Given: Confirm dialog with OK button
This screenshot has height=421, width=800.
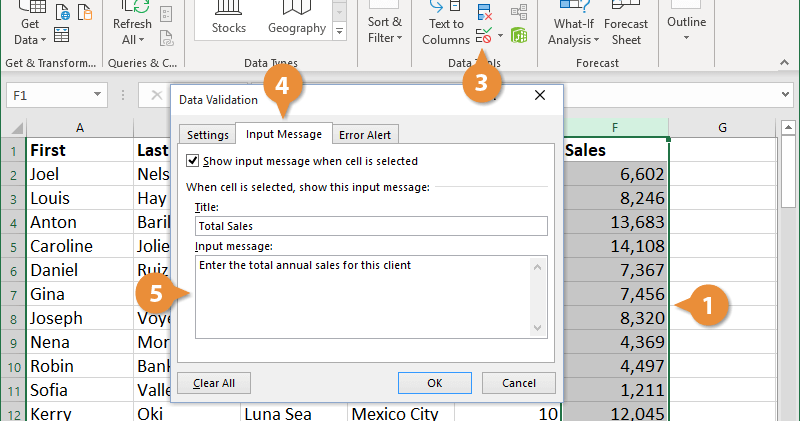Looking at the screenshot, I should coord(434,383).
